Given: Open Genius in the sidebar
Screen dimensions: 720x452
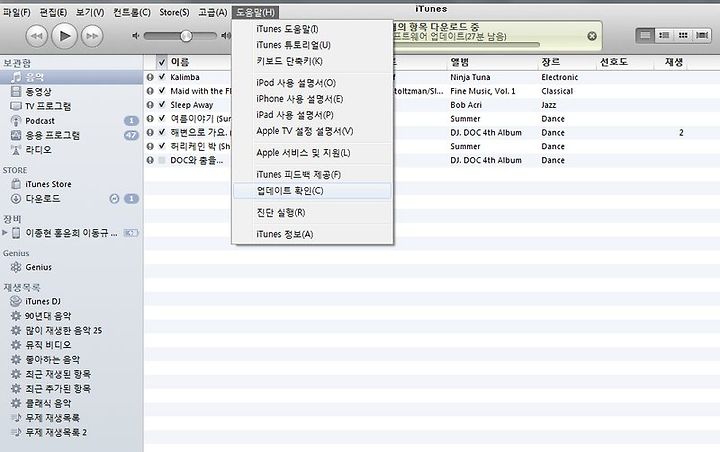Looking at the screenshot, I should pos(38,267).
